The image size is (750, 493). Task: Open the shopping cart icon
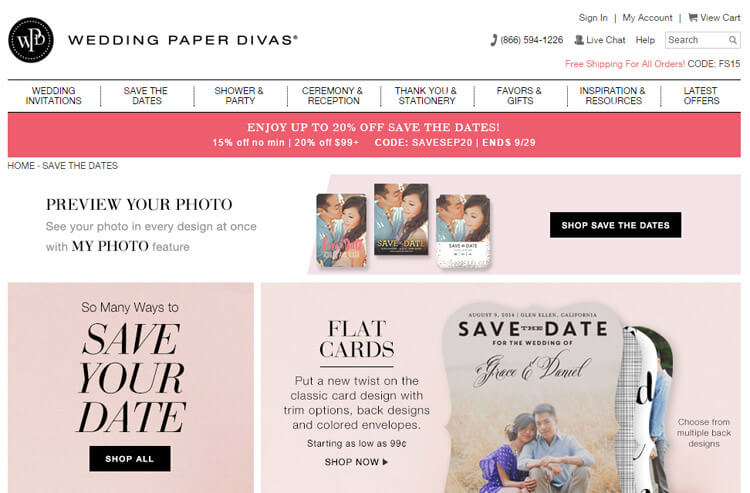pyautogui.click(x=693, y=18)
